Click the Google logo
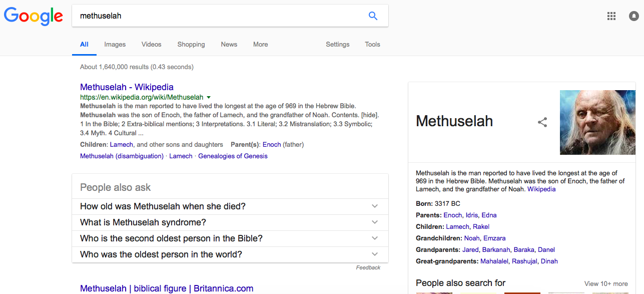The width and height of the screenshot is (644, 294). pos(34,17)
